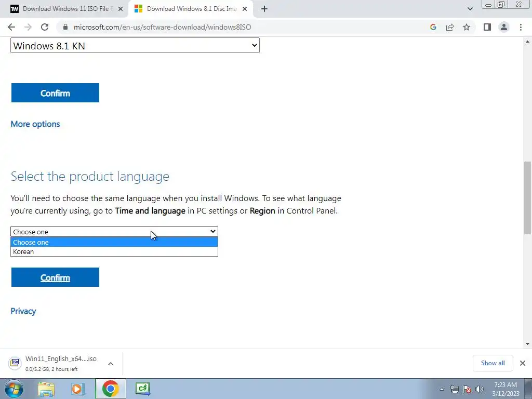Reload the page with the refresh icon
The image size is (532, 399).
(45, 27)
